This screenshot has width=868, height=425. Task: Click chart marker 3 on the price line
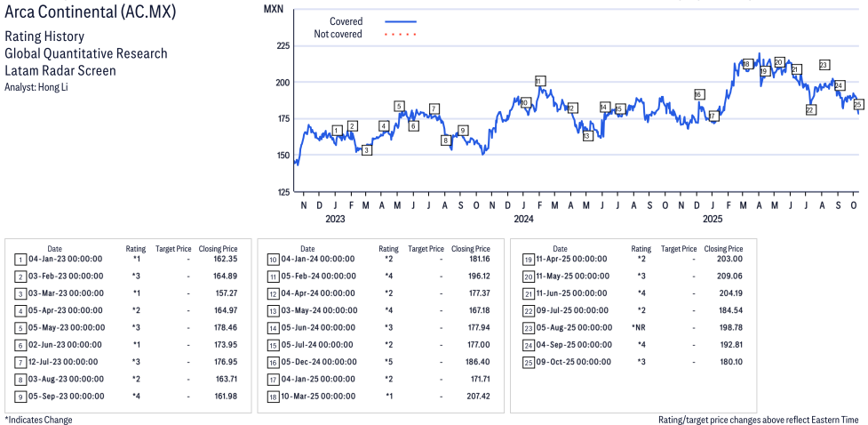(366, 150)
